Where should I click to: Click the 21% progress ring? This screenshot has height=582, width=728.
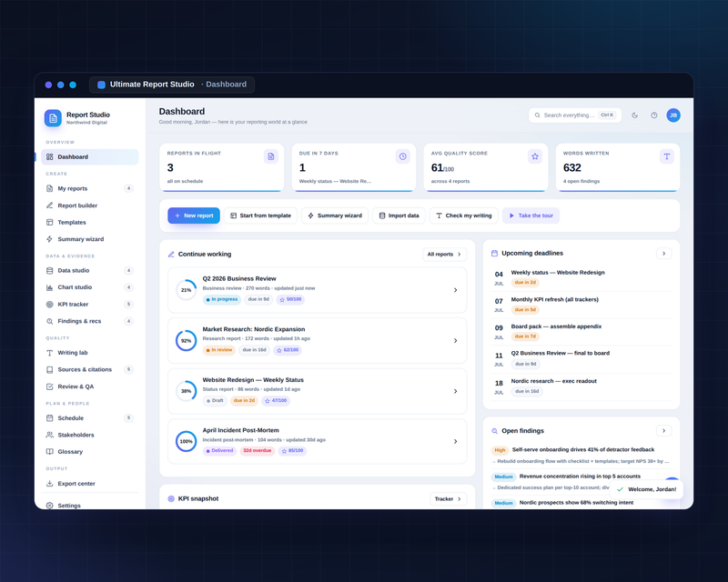click(x=187, y=290)
